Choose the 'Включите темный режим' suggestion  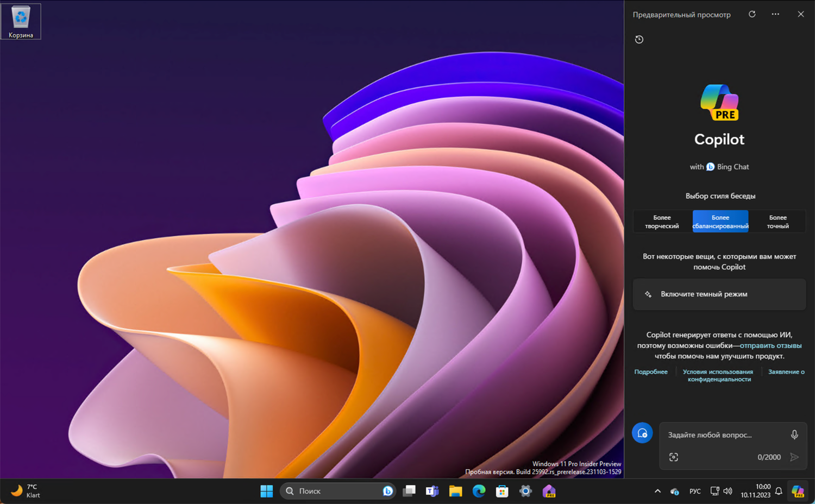click(719, 294)
